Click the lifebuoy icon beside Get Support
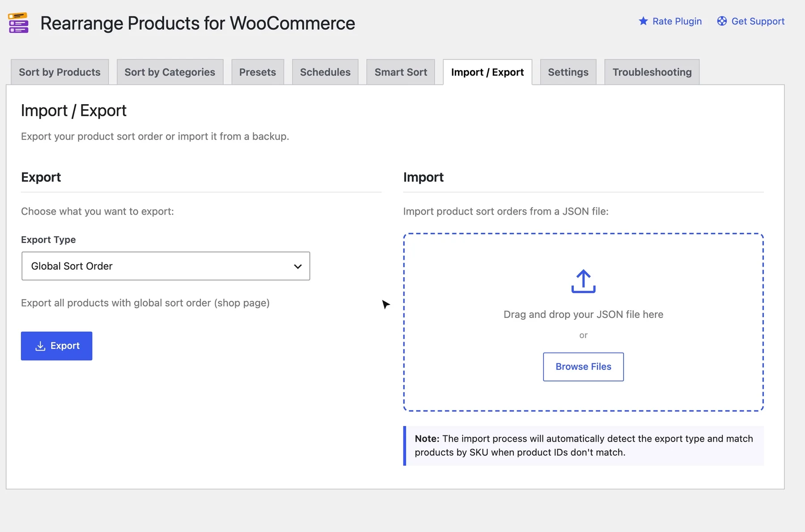 pyautogui.click(x=722, y=21)
